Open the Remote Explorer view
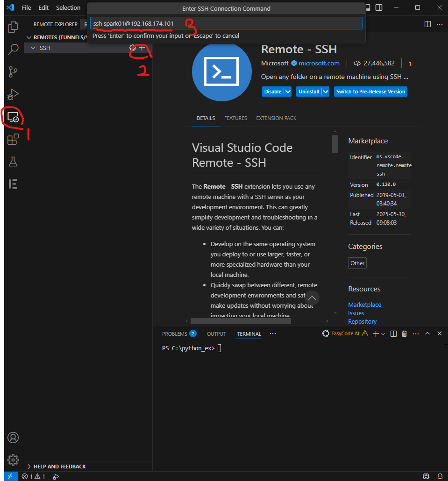The width and height of the screenshot is (448, 481). (13, 117)
